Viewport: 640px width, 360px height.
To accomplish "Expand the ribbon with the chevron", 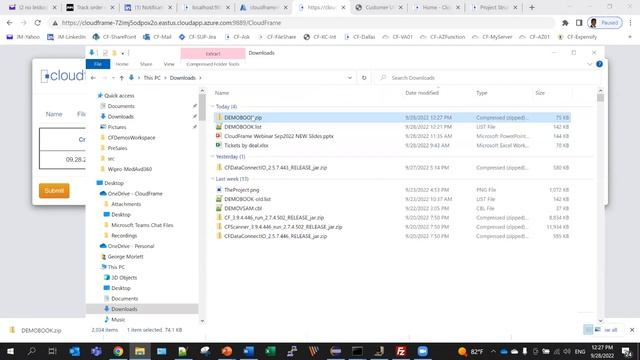I will click(x=589, y=64).
